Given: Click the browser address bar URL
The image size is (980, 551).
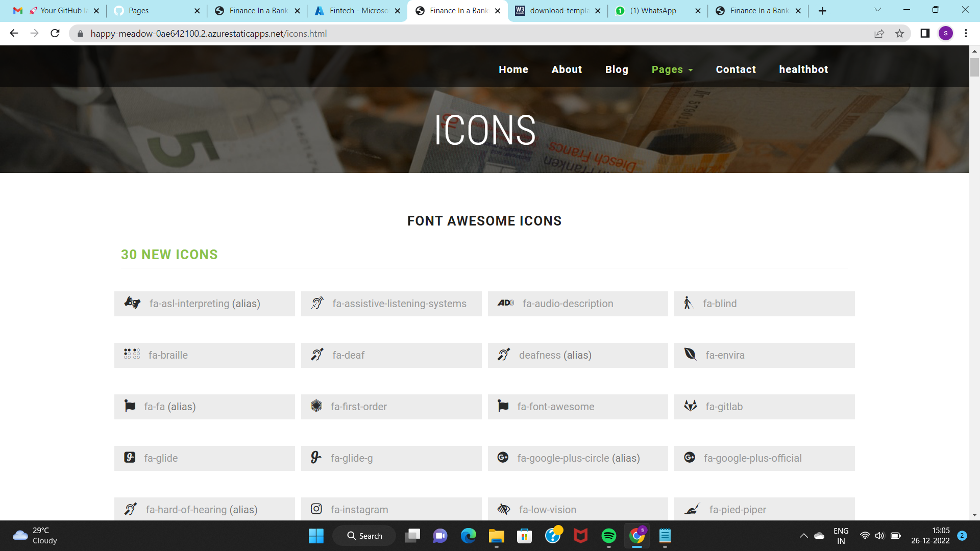Looking at the screenshot, I should click(208, 34).
